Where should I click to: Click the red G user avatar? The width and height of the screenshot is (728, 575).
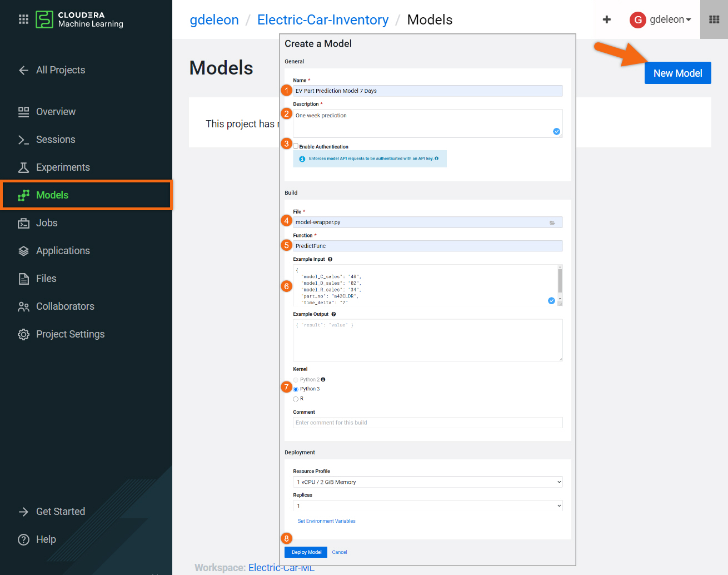(x=637, y=20)
